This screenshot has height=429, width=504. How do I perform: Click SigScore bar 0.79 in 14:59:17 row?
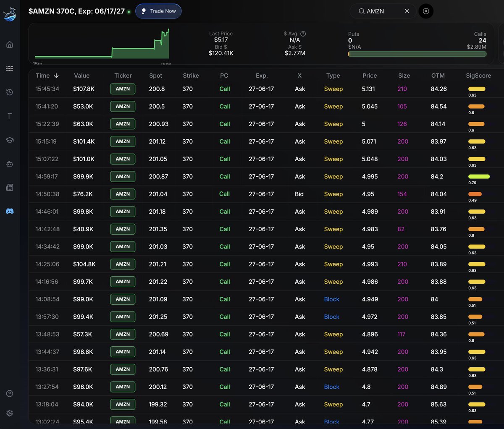[479, 177]
